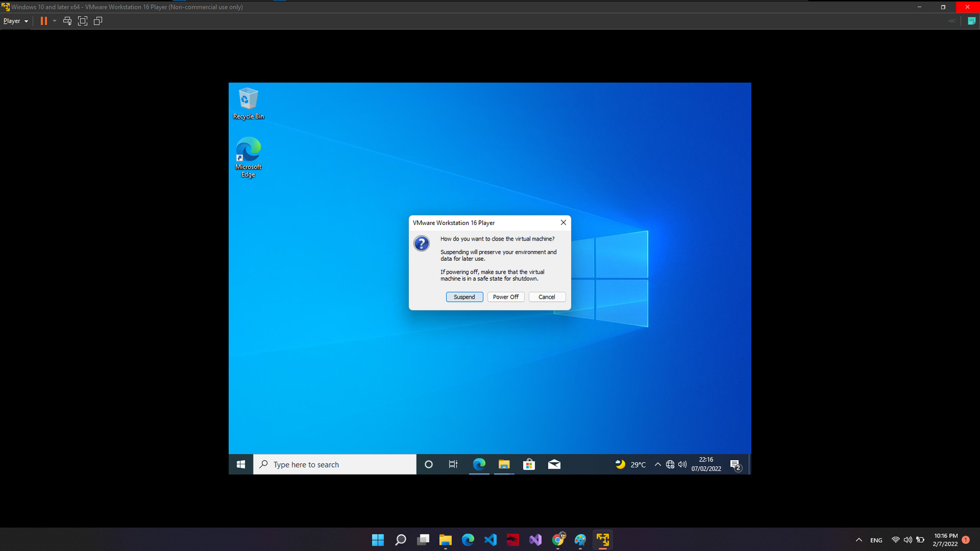Open Microsoft Edge desktop shortcut
This screenshot has width=980, height=551.
pos(248,157)
